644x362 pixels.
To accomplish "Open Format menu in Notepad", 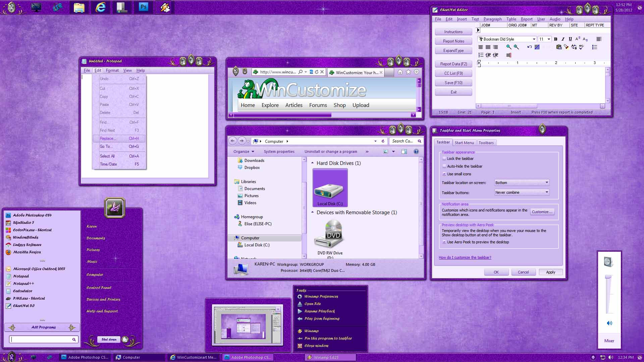I will [112, 70].
